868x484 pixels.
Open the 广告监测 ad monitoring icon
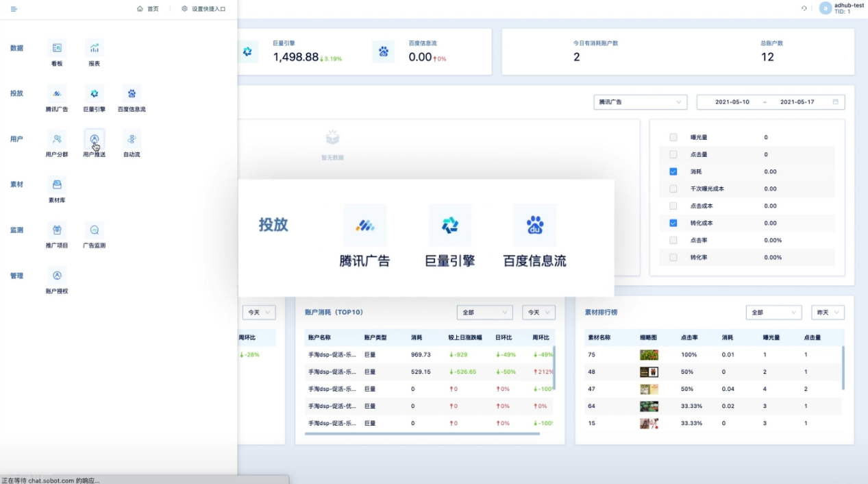tap(95, 230)
